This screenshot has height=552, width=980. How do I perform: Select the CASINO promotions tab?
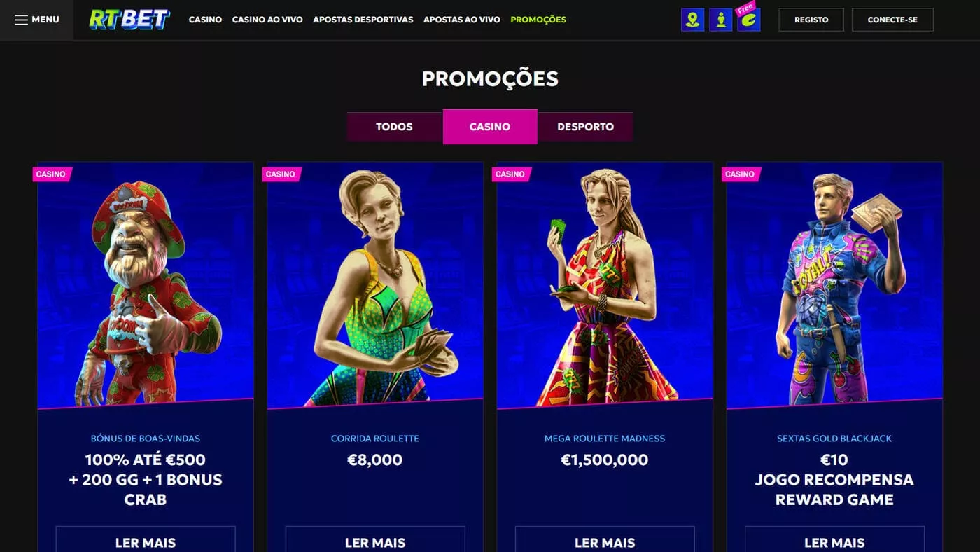tap(490, 127)
